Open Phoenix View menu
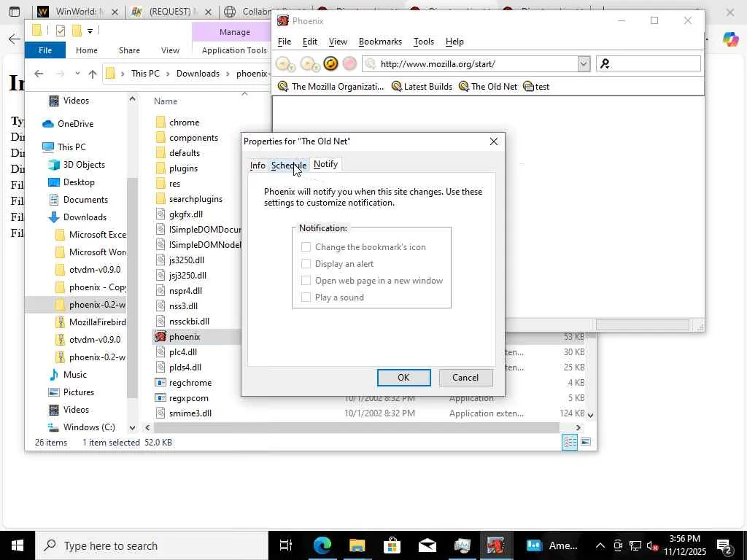 [338, 42]
